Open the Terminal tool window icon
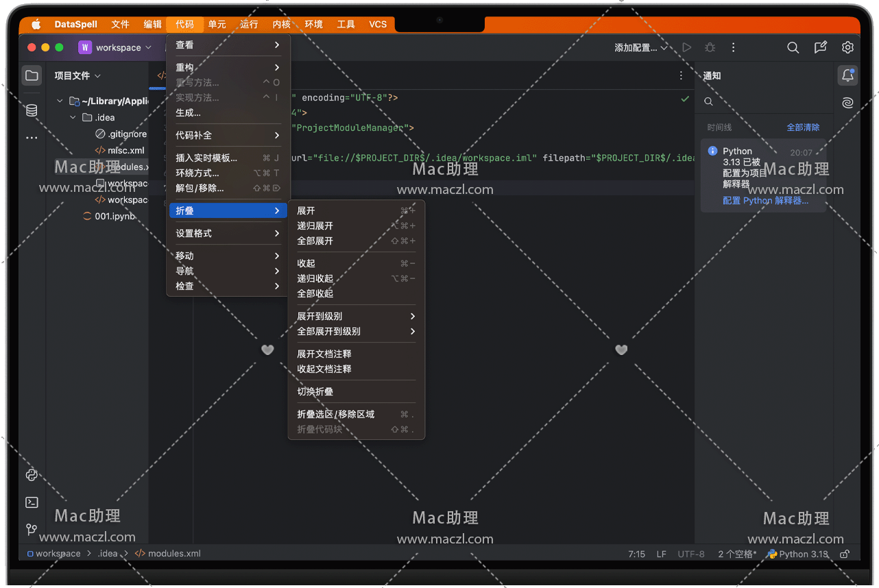879x588 pixels. [32, 502]
